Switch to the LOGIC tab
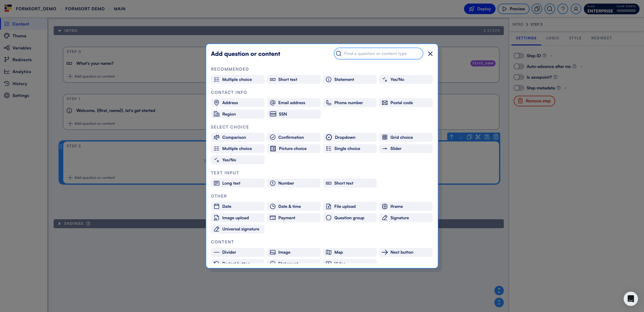This screenshot has width=644, height=312. point(553,38)
